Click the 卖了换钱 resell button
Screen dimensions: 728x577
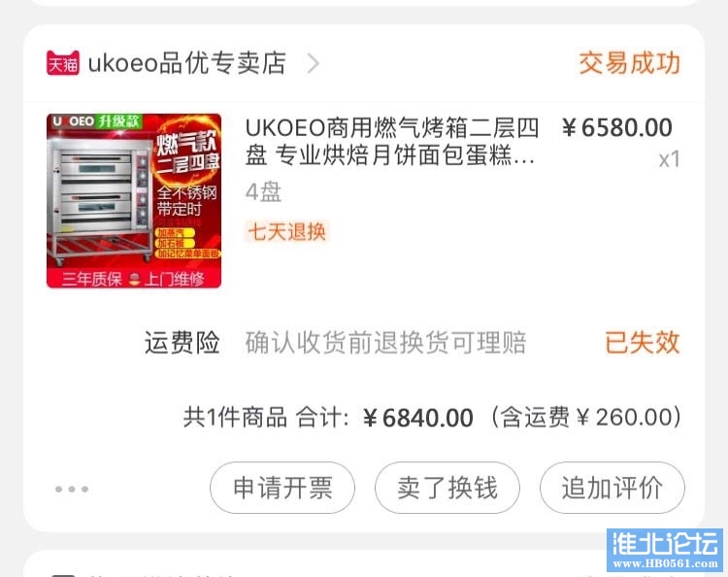tap(447, 488)
